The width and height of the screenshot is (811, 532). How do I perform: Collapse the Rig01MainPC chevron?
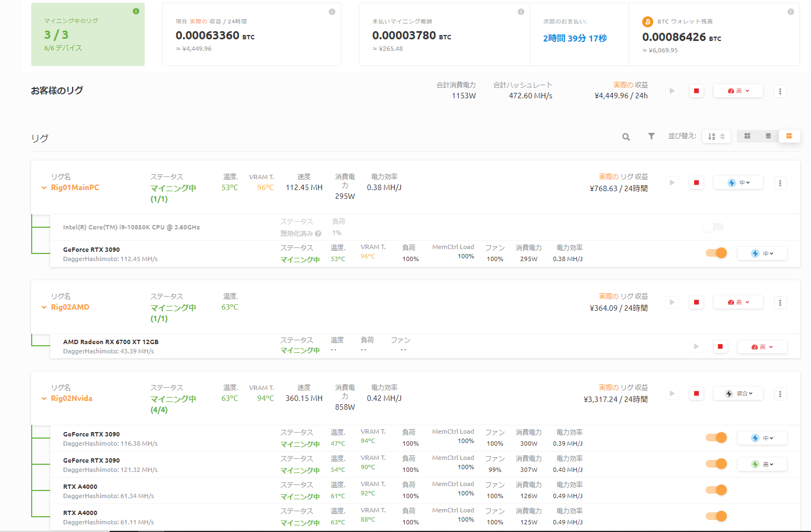(x=44, y=188)
